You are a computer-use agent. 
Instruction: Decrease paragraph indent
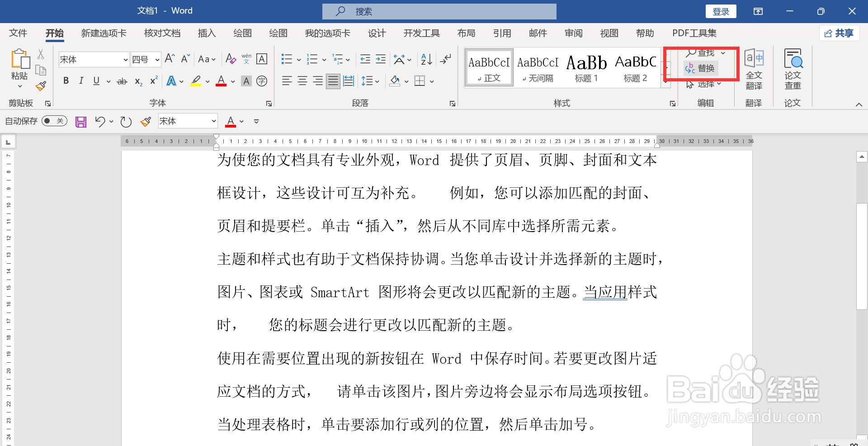tap(365, 59)
